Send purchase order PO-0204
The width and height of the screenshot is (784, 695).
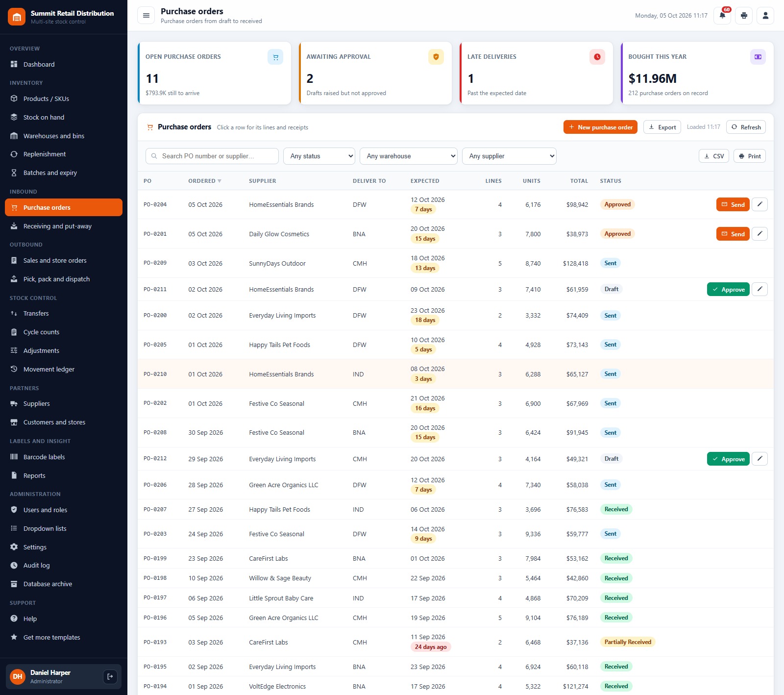click(733, 204)
